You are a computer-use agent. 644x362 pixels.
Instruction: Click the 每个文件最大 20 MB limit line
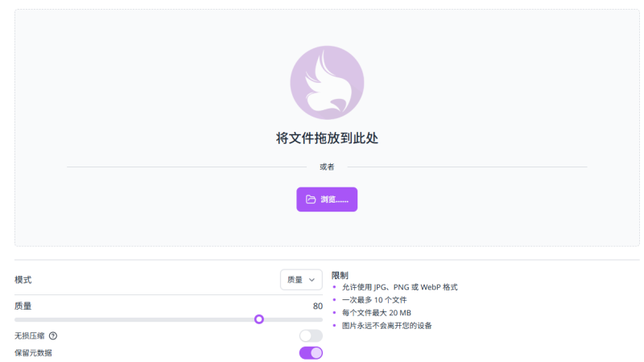(376, 313)
